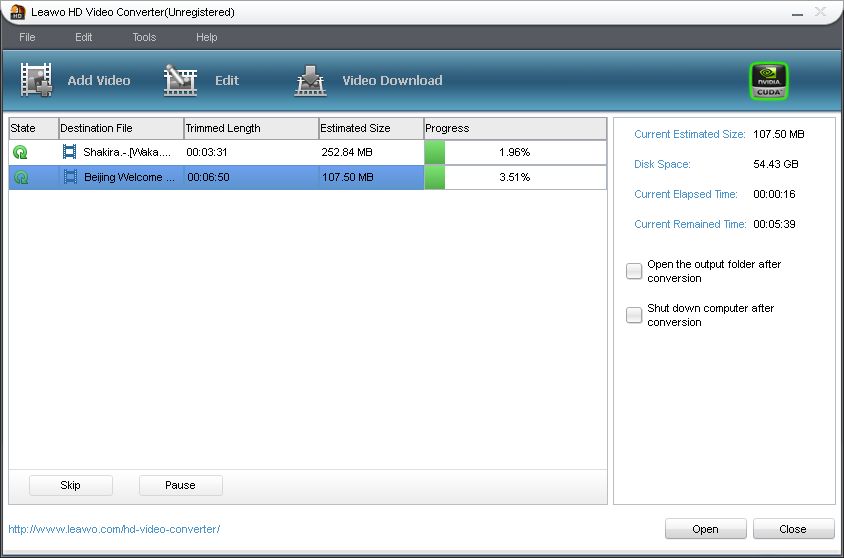
Task: Click the 00:06:50 trimmed length cell
Action: pos(208,177)
